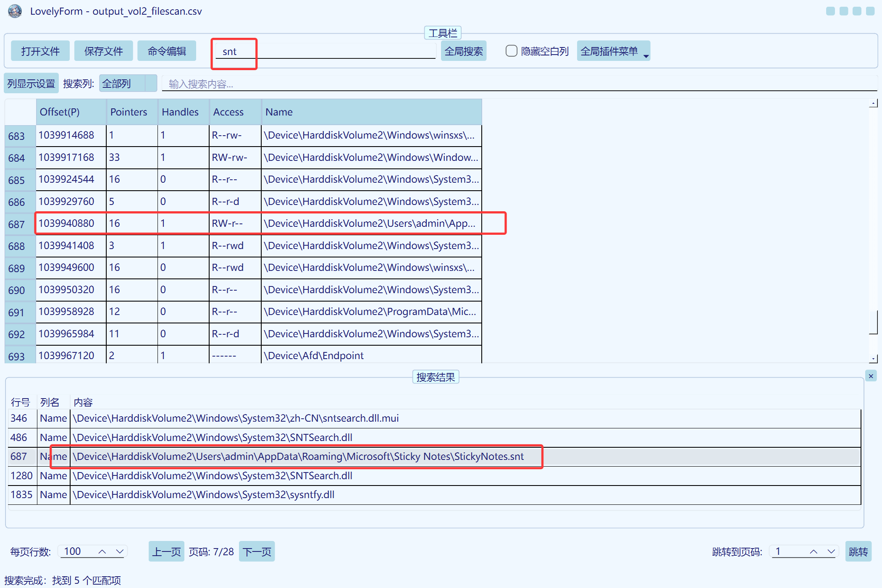Click the LovelyForm app logo icon
Image resolution: width=882 pixels, height=588 pixels.
(15, 11)
